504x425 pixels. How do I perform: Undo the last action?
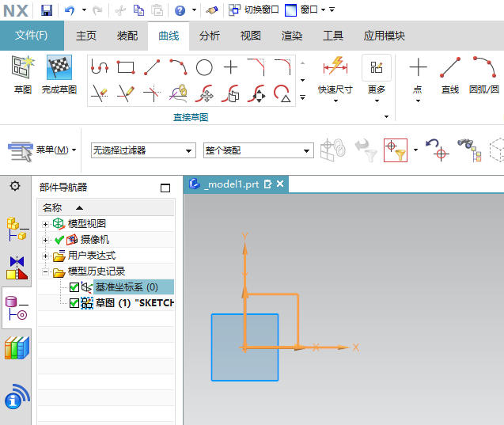70,10
